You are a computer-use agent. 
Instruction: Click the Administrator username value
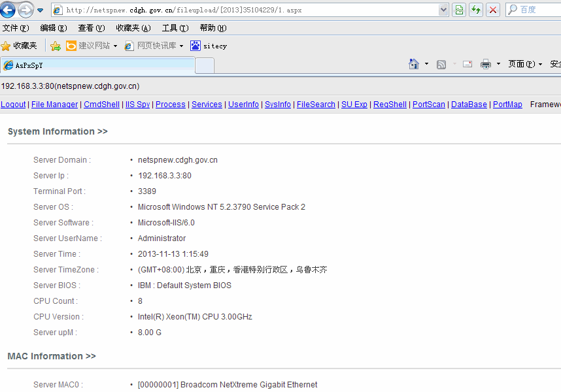point(161,238)
